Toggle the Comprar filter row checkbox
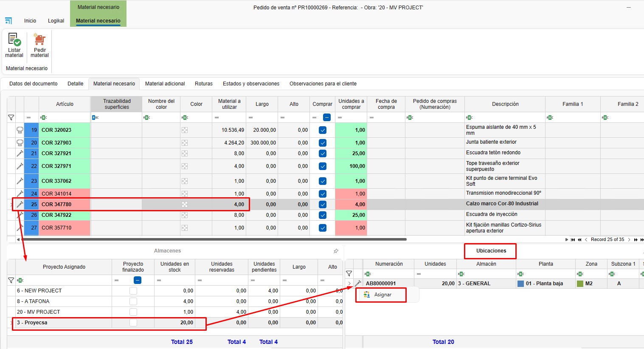The width and height of the screenshot is (644, 349). 327,117
